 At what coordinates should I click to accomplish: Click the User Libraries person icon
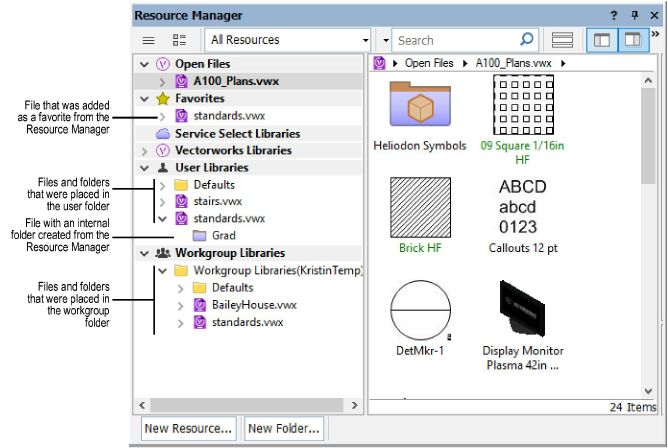(163, 168)
